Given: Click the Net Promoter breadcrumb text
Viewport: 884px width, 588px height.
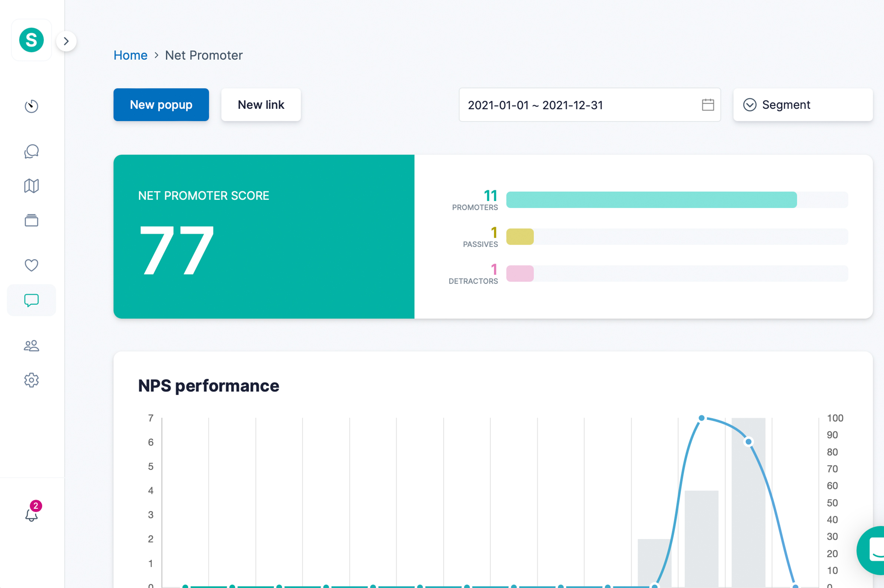Looking at the screenshot, I should [x=204, y=55].
